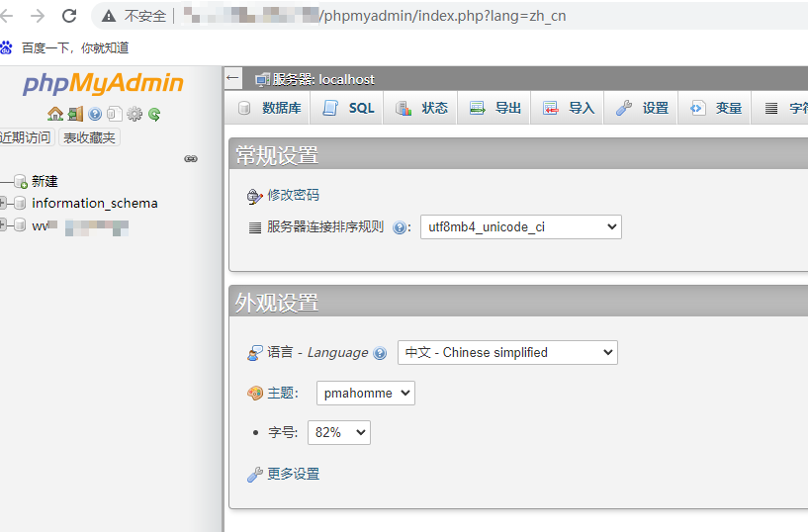Reload navigation panel with green refresh icon
808x532 pixels.
tap(154, 114)
